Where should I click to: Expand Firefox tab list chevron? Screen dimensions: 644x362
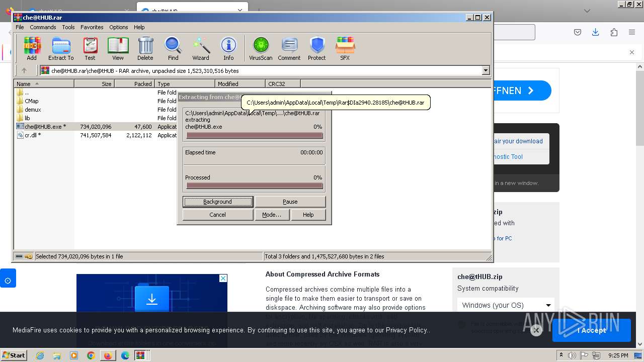587,11
